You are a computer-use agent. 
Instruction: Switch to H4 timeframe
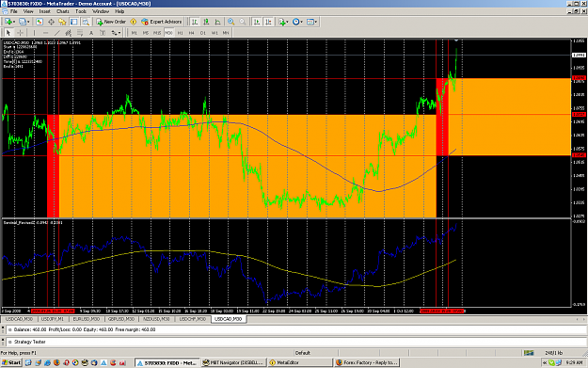(192, 33)
